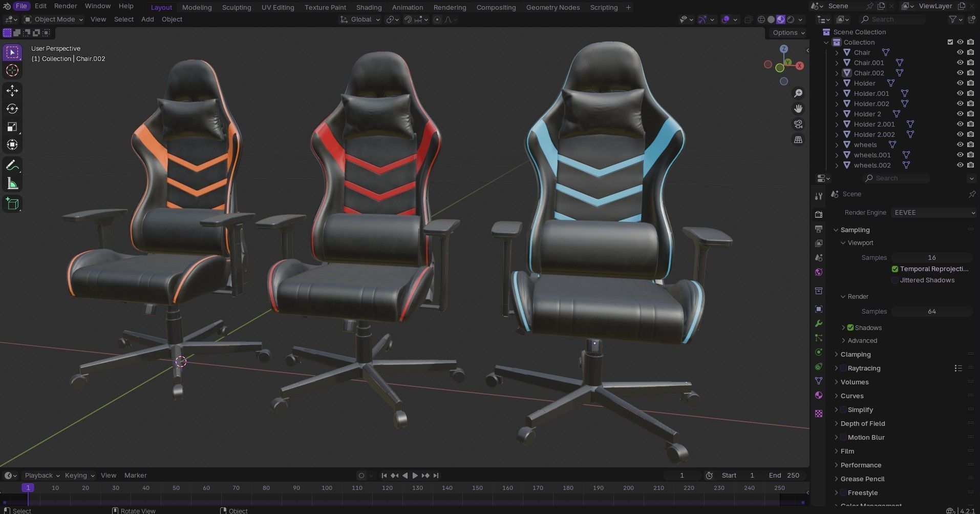Hide the Chair object in viewport
This screenshot has width=980, height=514.
click(960, 52)
